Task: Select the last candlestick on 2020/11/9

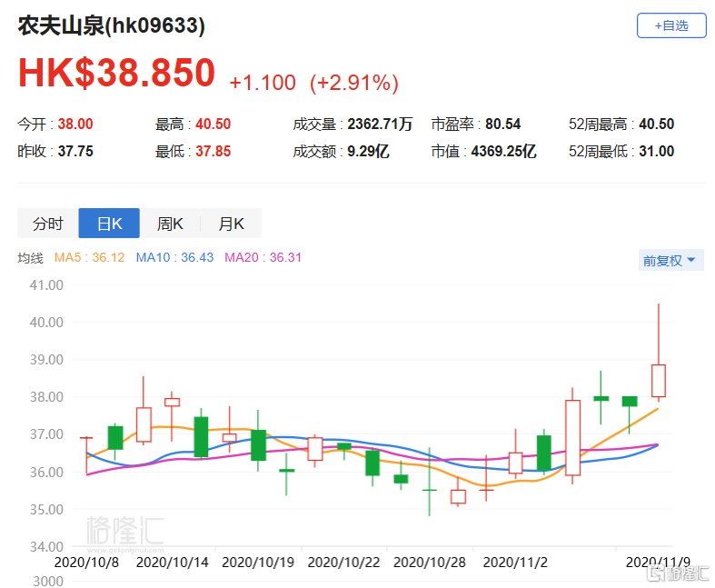Action: point(658,380)
